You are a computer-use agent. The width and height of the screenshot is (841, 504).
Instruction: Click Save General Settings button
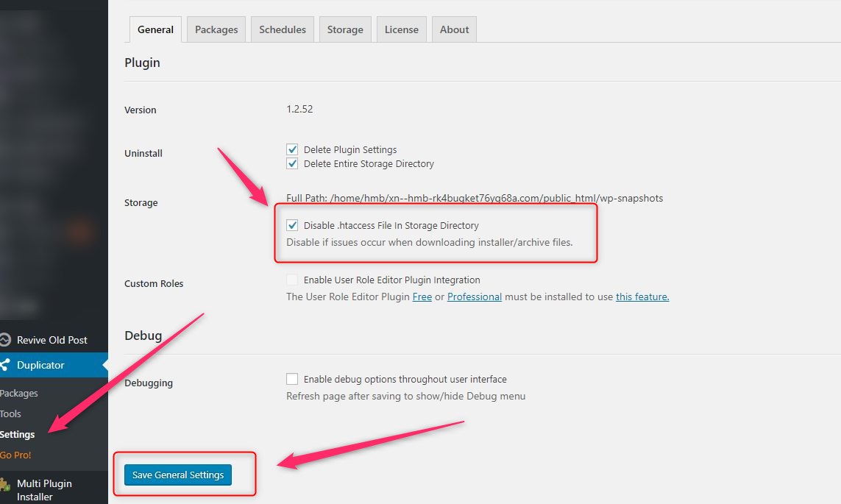[x=178, y=475]
